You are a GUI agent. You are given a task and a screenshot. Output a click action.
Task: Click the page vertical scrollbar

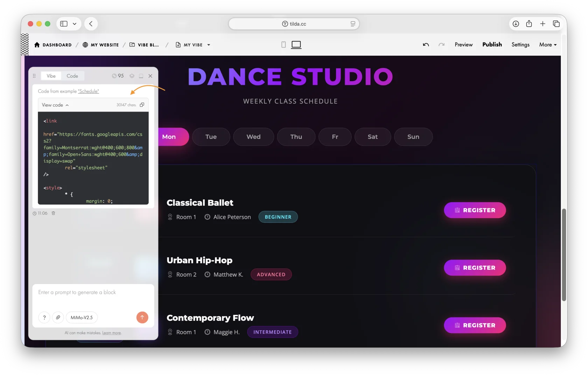(564, 255)
